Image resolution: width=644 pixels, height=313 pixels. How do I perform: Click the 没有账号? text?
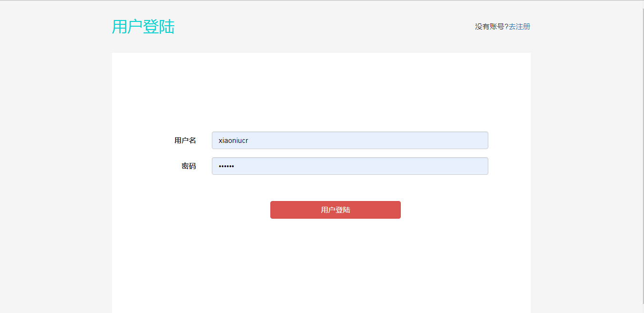coord(492,27)
